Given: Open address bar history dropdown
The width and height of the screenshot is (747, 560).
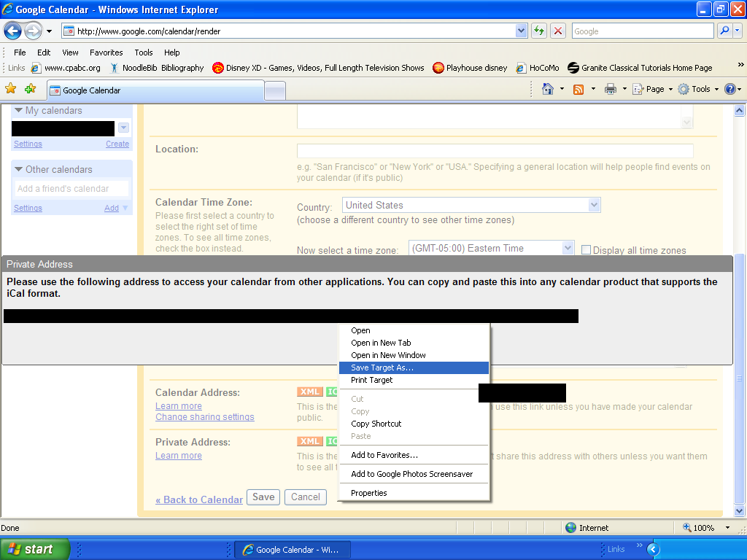Looking at the screenshot, I should click(521, 31).
